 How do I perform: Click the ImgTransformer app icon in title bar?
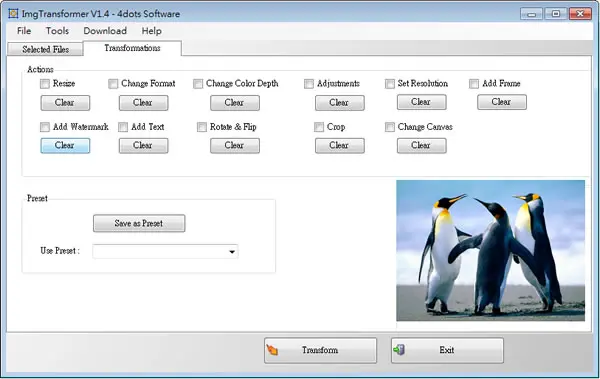pos(13,14)
